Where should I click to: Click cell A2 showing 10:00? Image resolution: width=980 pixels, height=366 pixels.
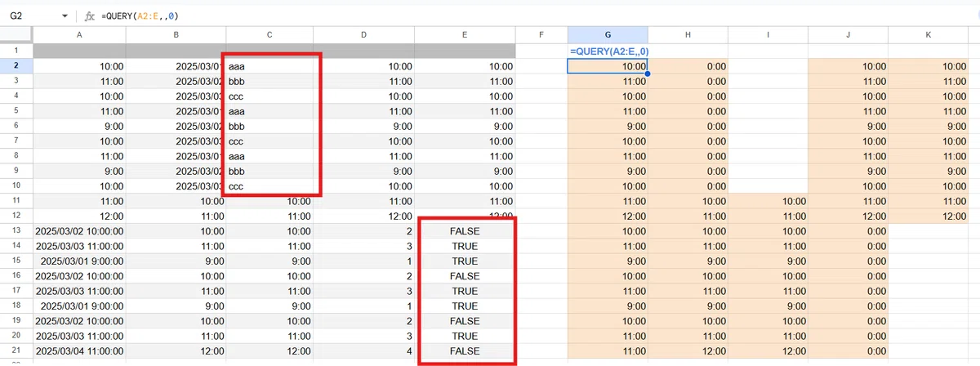click(x=79, y=66)
